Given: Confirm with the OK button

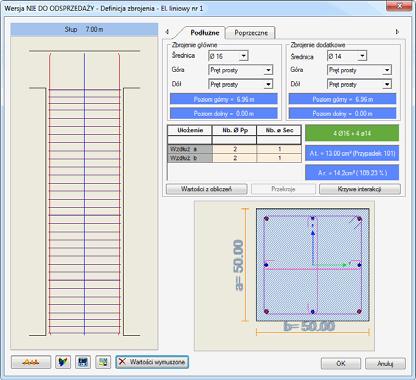Looking at the screenshot, I should [341, 364].
